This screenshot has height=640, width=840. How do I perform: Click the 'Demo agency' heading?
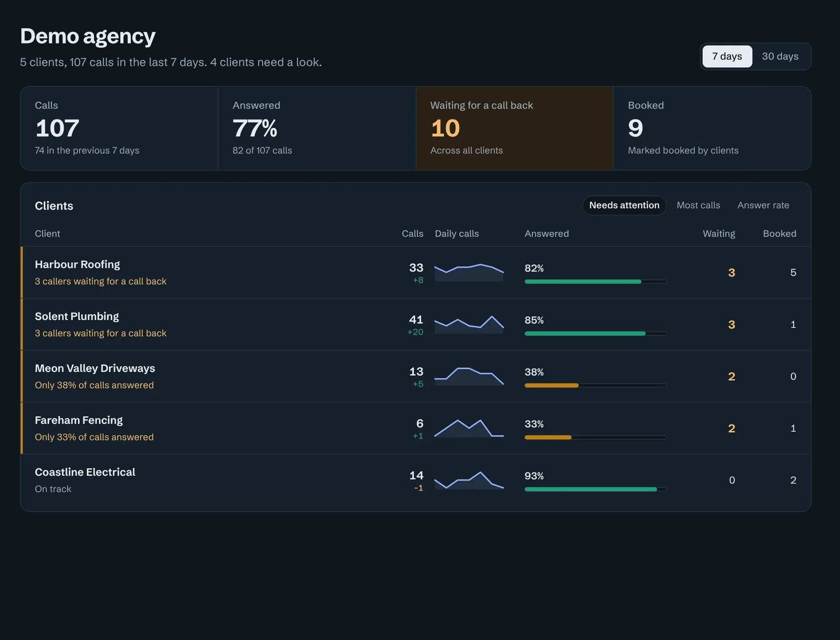(88, 36)
